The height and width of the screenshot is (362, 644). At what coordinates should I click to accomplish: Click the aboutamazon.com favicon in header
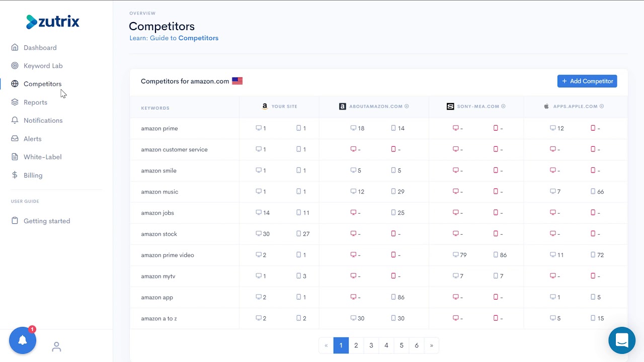point(343,107)
